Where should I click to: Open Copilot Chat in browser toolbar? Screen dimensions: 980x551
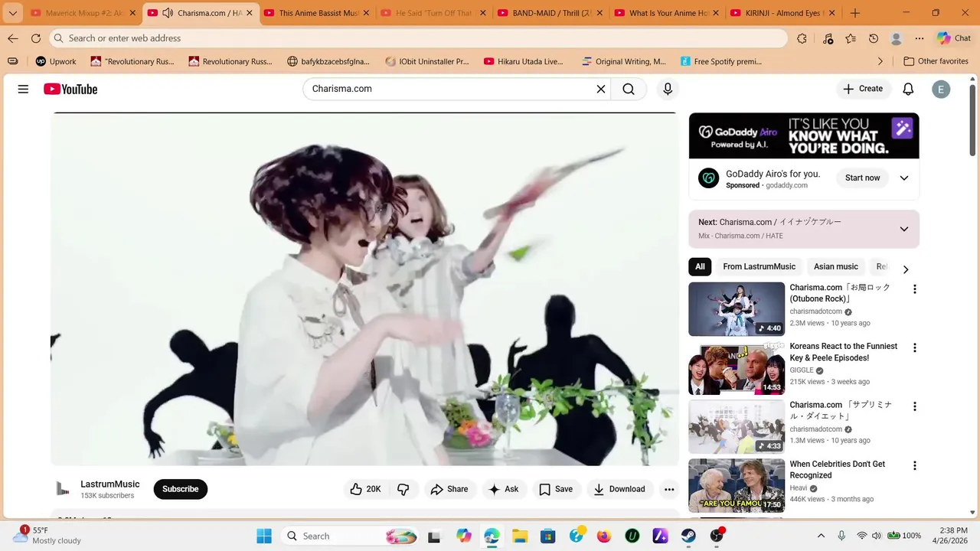[954, 38]
